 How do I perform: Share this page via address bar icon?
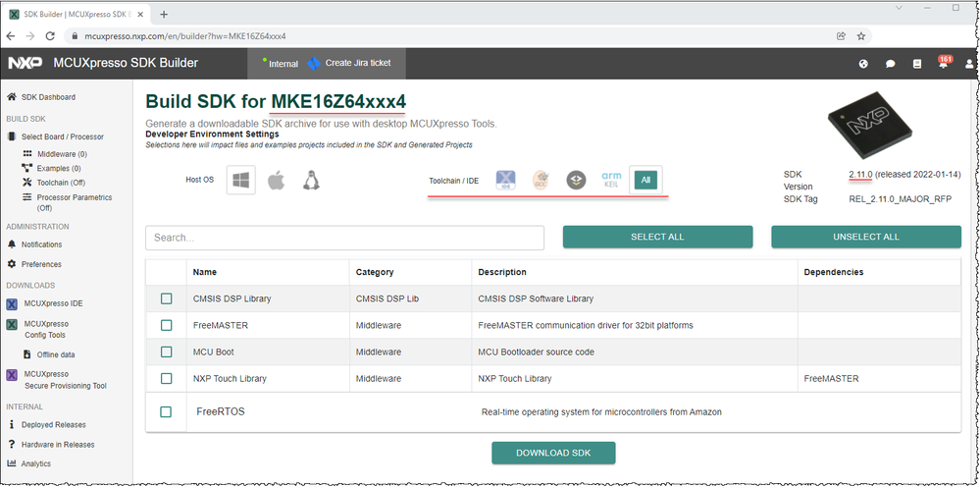842,35
